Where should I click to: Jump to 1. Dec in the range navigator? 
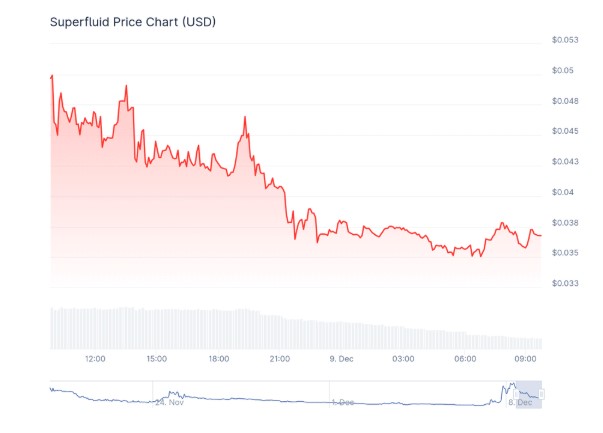[343, 402]
